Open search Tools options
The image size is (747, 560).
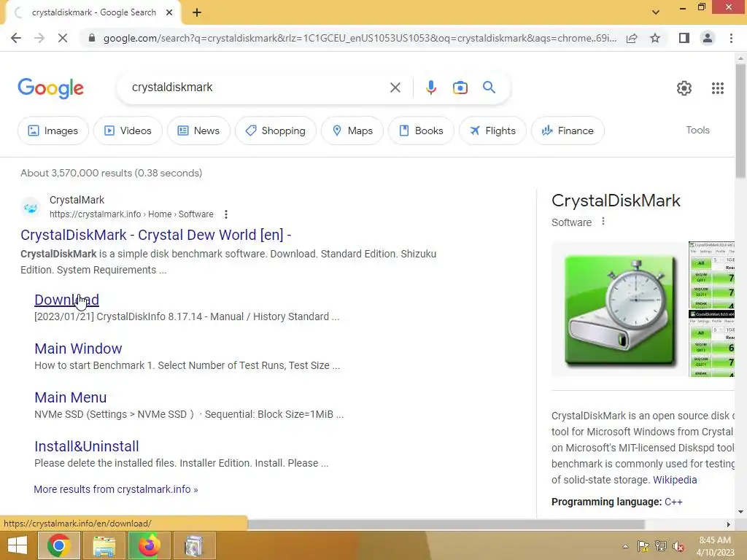point(697,130)
